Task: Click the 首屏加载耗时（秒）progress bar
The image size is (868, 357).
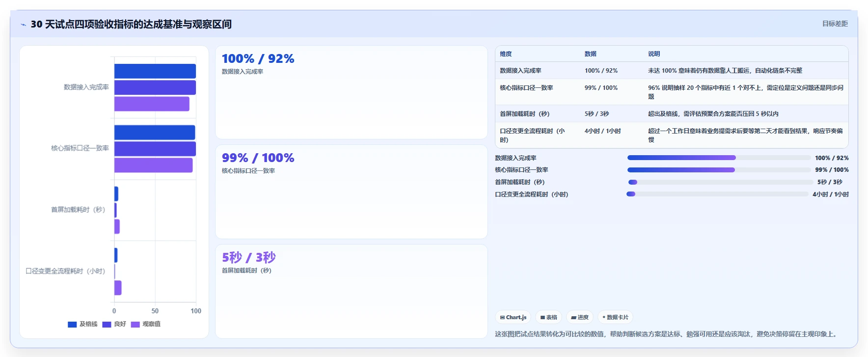Action: pyautogui.click(x=720, y=182)
